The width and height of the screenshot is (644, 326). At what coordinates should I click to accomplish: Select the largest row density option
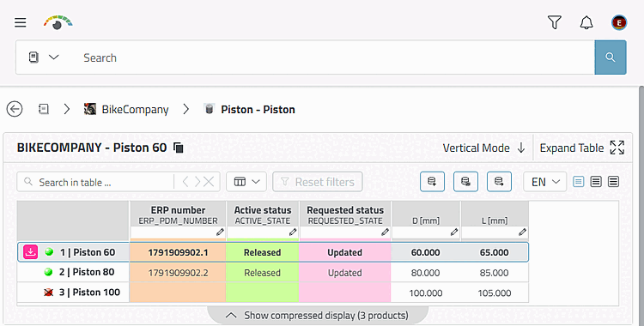point(614,182)
